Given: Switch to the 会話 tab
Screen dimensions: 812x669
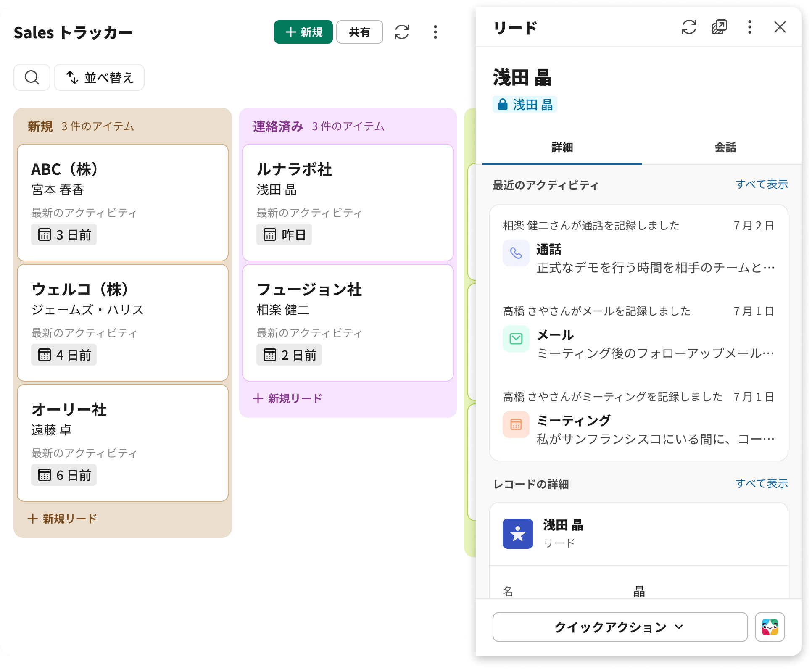Looking at the screenshot, I should (725, 147).
